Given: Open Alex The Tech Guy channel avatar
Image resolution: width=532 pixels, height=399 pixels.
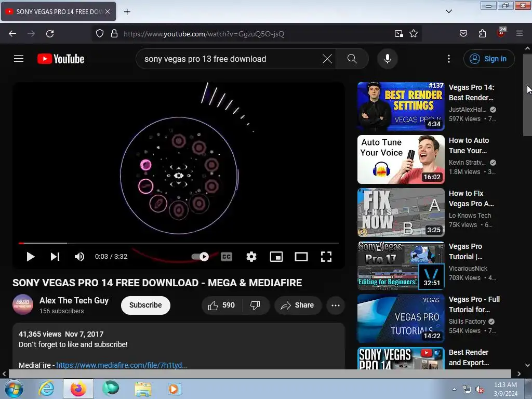Looking at the screenshot, I should pos(23,304).
